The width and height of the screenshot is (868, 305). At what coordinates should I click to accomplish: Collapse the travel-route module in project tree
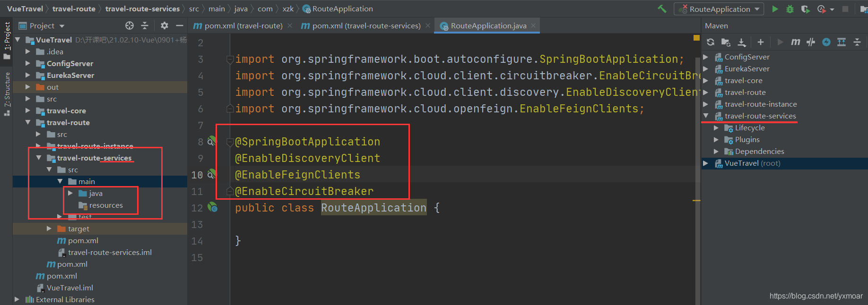[x=28, y=122]
